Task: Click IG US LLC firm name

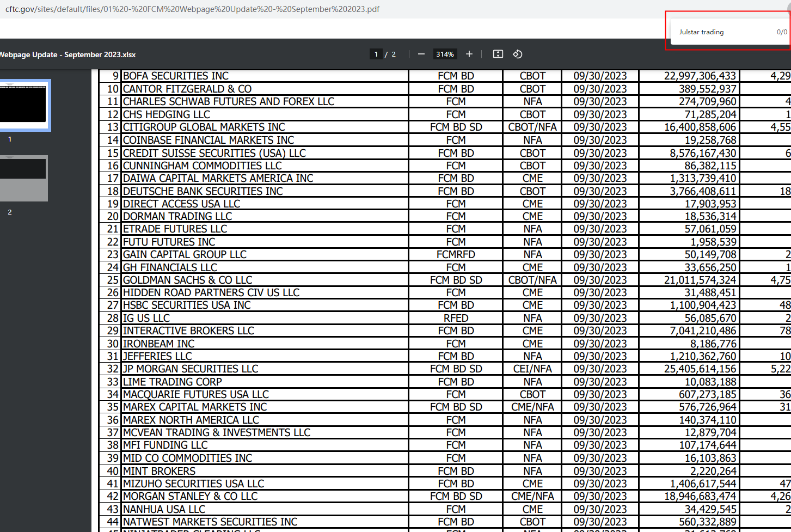Action: point(146,318)
